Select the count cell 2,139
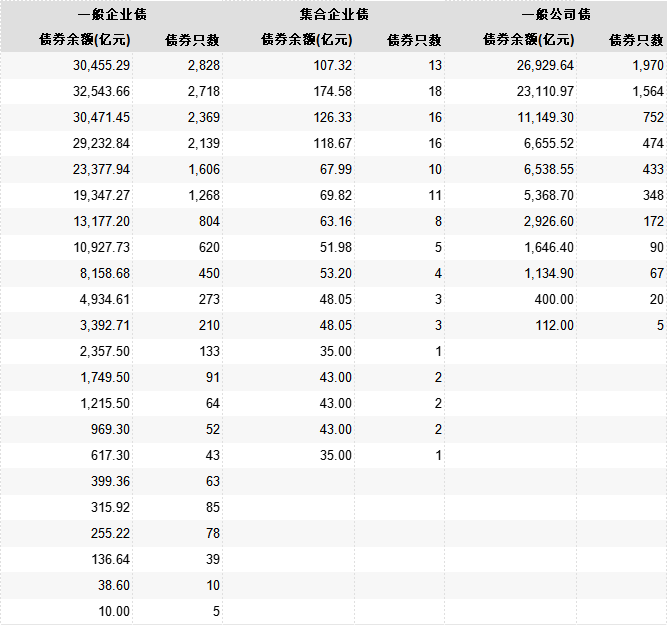This screenshot has height=625, width=667. click(204, 143)
